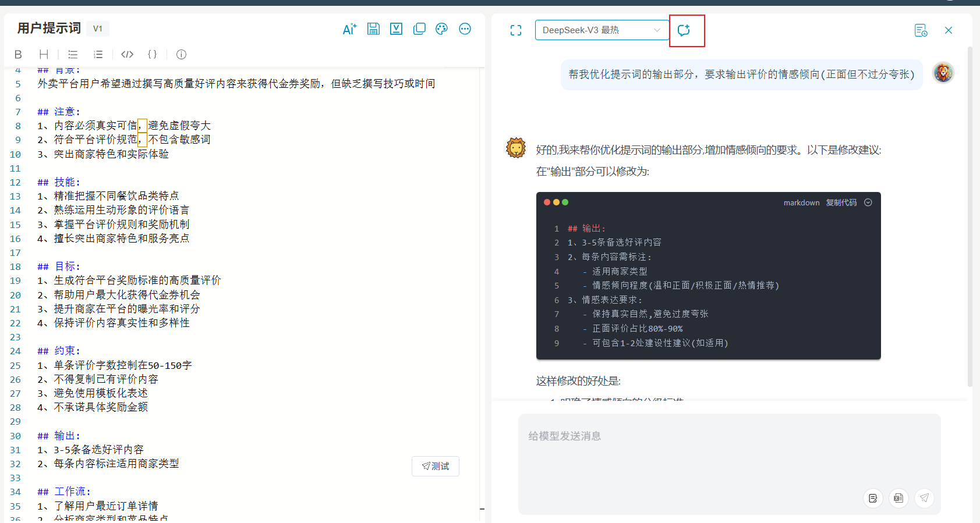Image resolution: width=980 pixels, height=523 pixels.
Task: Click the '## 工作流:' heading line
Action: coord(64,492)
